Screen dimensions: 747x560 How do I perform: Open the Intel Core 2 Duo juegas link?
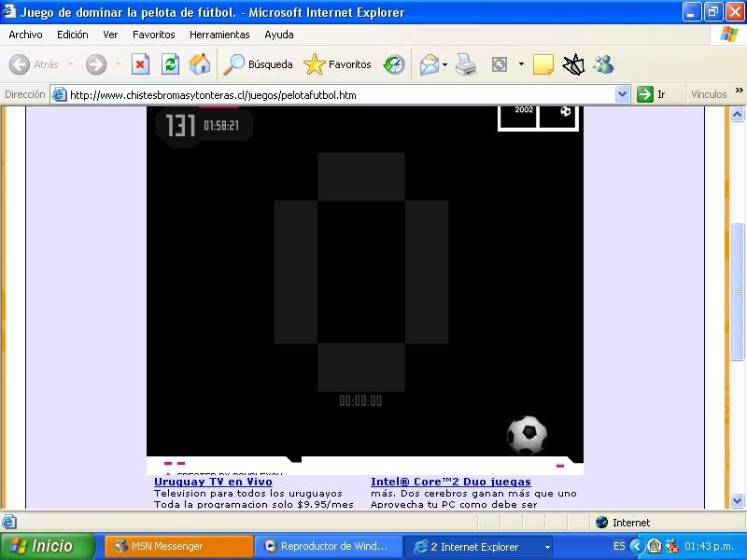(x=450, y=482)
